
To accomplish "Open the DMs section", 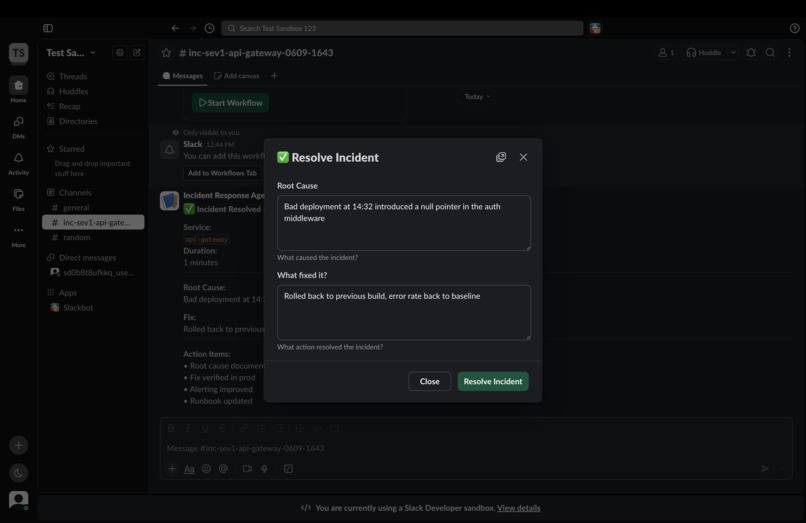I will [x=19, y=126].
